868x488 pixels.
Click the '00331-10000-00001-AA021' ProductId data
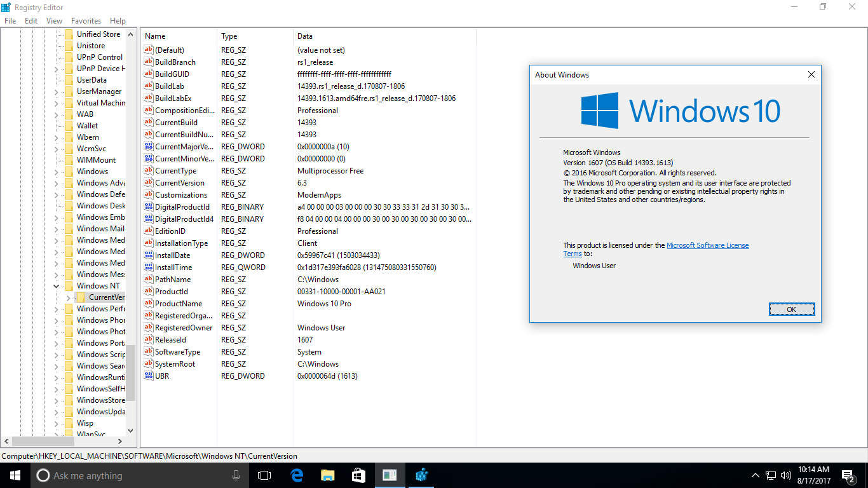[341, 292]
